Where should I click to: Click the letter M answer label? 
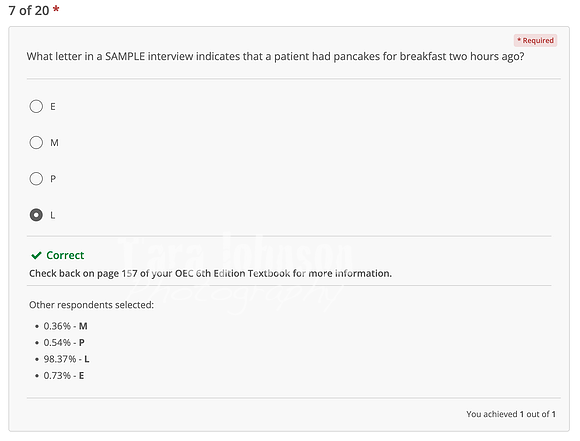[54, 142]
